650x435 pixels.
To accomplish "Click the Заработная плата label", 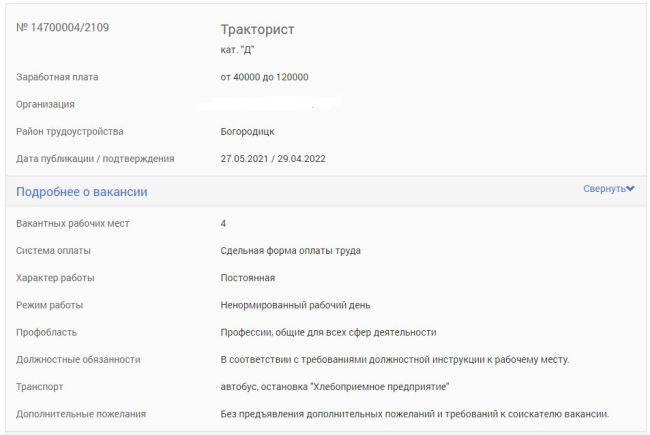I will [57, 77].
